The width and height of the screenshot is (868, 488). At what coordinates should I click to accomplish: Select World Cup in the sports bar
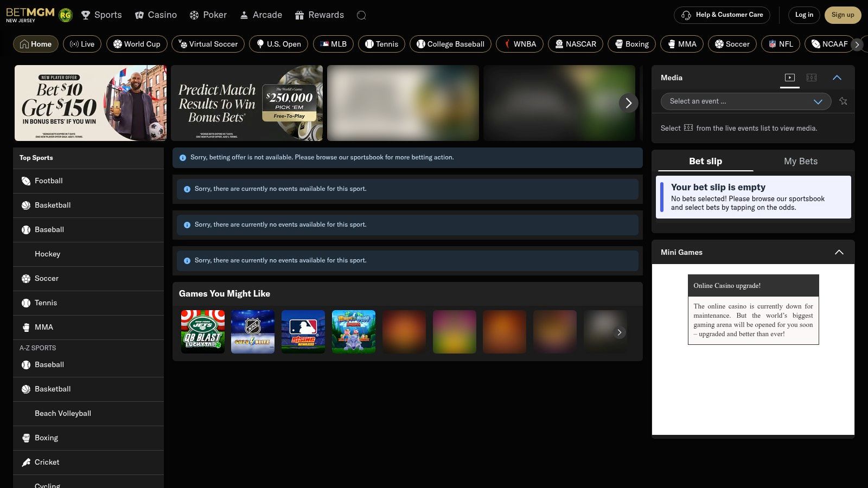point(137,44)
